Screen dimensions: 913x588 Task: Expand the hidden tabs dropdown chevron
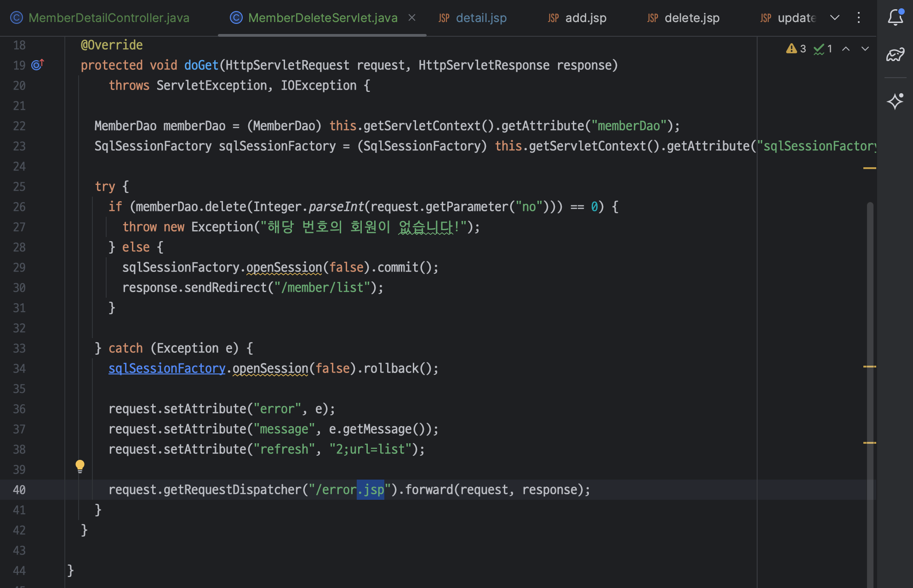click(835, 17)
